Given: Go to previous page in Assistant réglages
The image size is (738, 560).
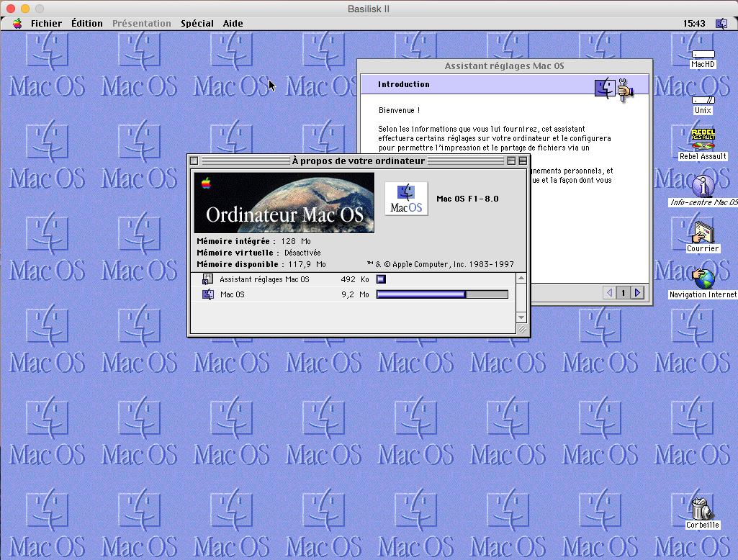Looking at the screenshot, I should tap(610, 293).
